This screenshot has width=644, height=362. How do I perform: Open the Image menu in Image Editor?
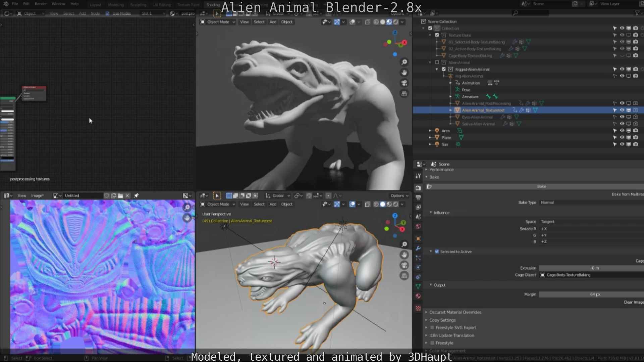[x=37, y=195]
